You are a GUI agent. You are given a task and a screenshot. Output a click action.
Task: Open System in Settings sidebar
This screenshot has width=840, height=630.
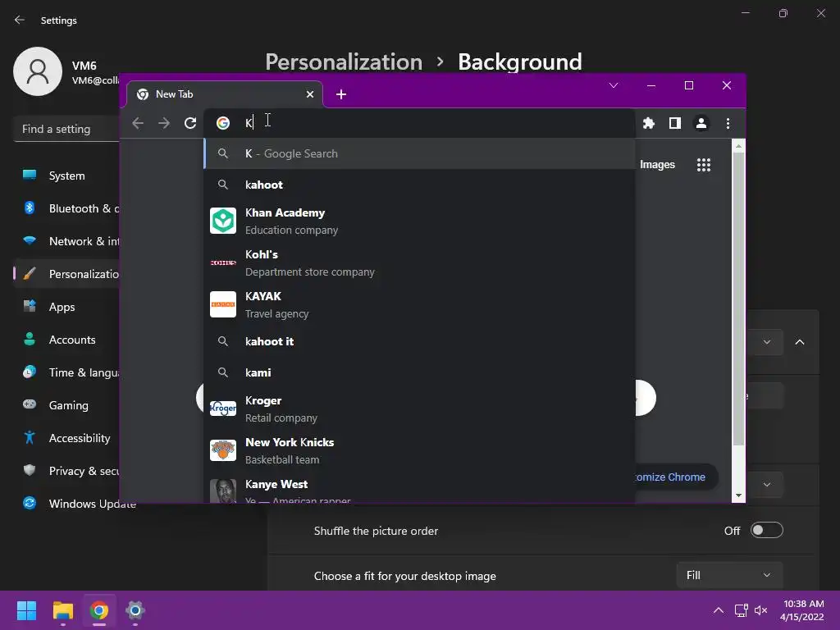[x=67, y=176]
